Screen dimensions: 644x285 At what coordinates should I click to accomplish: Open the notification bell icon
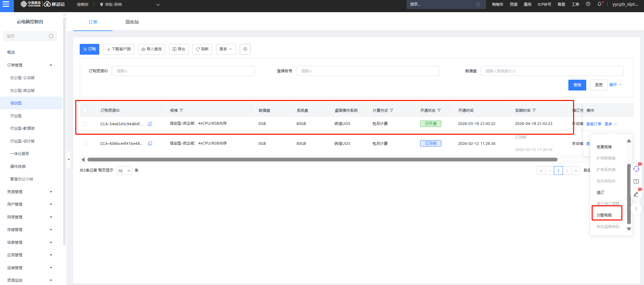600,4
